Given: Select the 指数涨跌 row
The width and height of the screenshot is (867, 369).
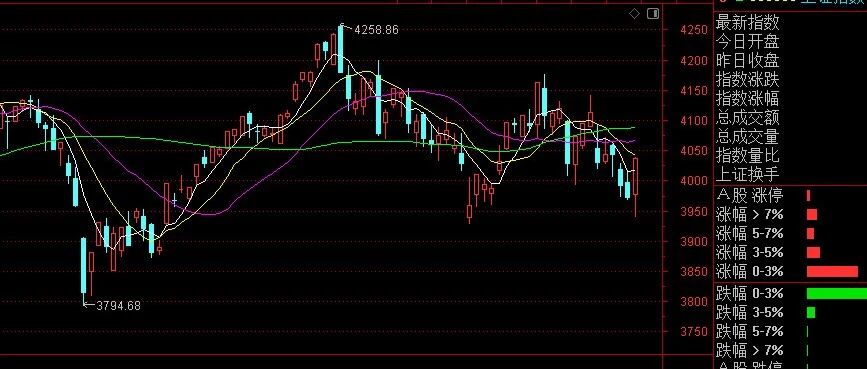Looking at the screenshot, I should coord(748,79).
